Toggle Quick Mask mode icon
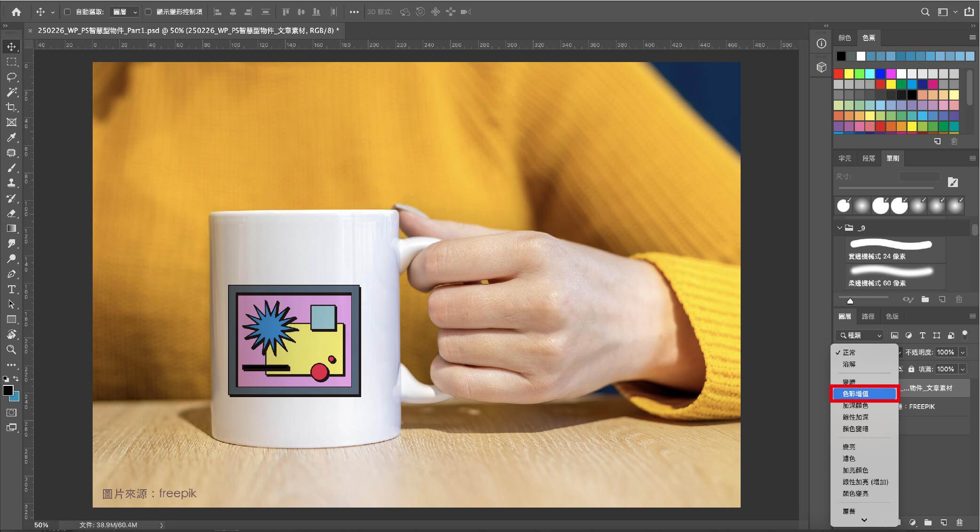 tap(11, 412)
